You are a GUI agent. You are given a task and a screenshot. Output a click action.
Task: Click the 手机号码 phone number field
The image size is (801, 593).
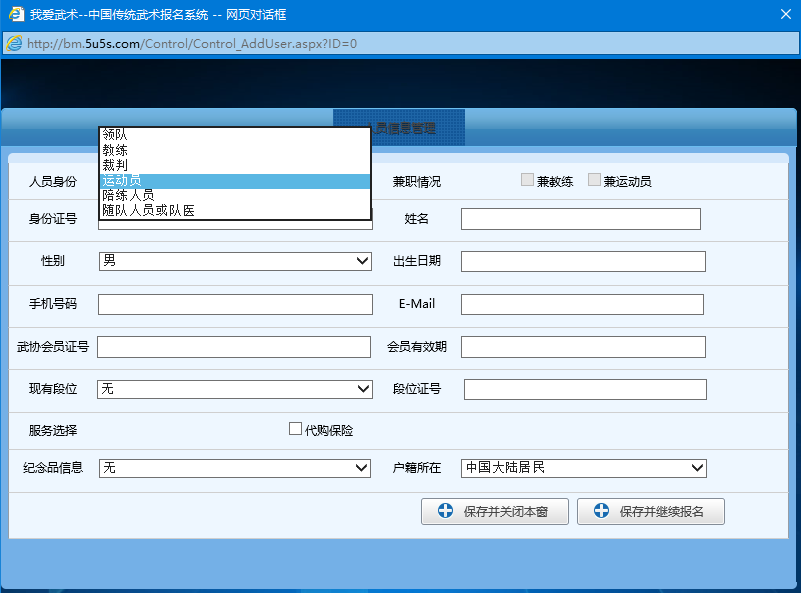point(235,304)
